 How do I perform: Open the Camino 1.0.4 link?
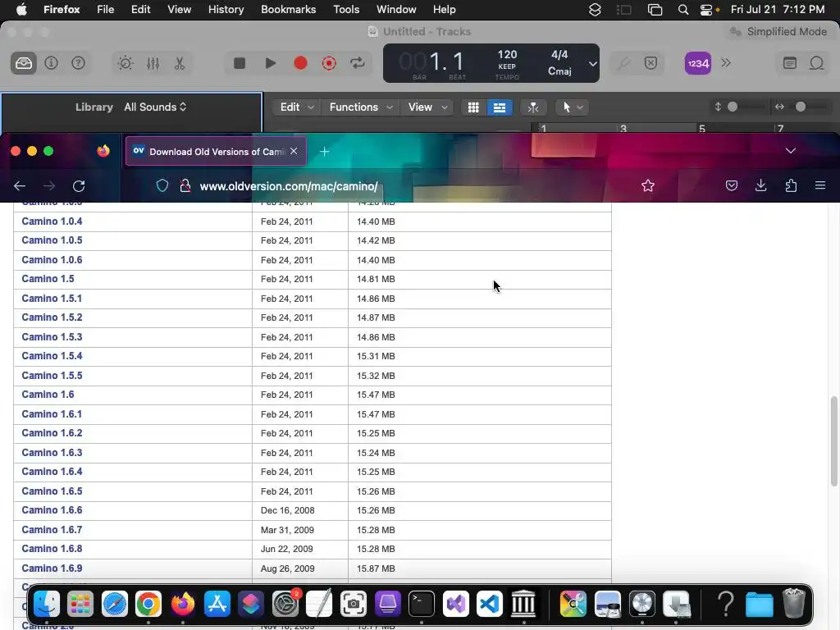(x=52, y=221)
